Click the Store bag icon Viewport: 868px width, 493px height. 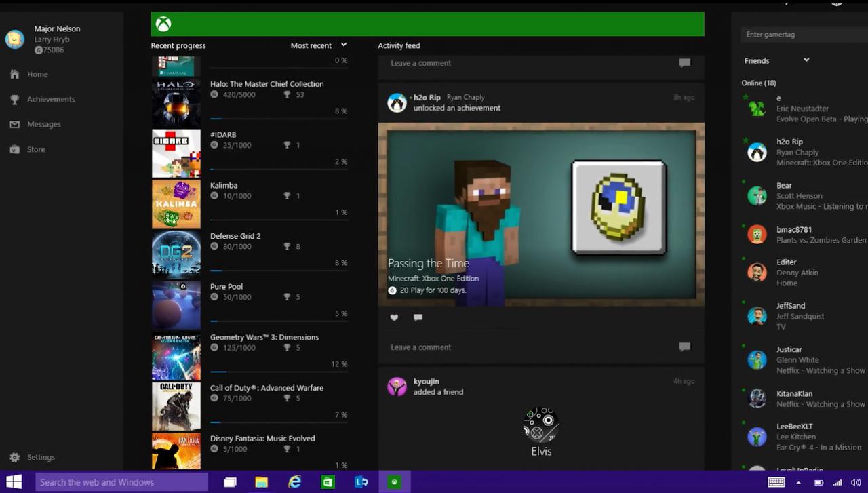[x=15, y=149]
